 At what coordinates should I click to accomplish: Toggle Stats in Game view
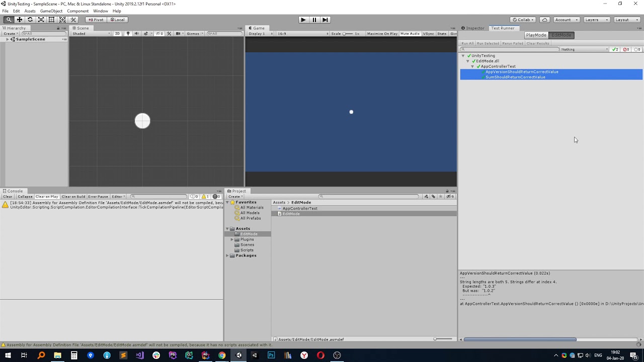pyautogui.click(x=442, y=34)
